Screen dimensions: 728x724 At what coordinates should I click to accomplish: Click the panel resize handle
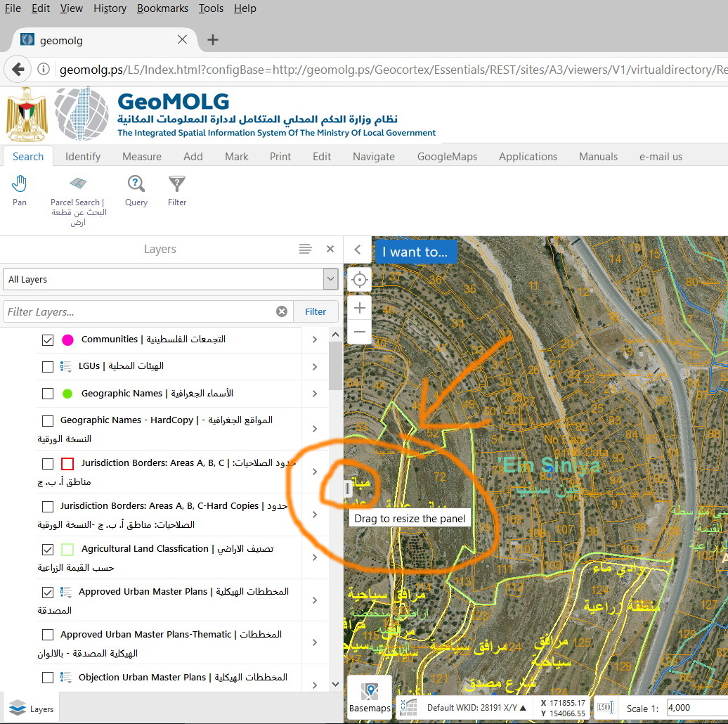click(x=347, y=488)
